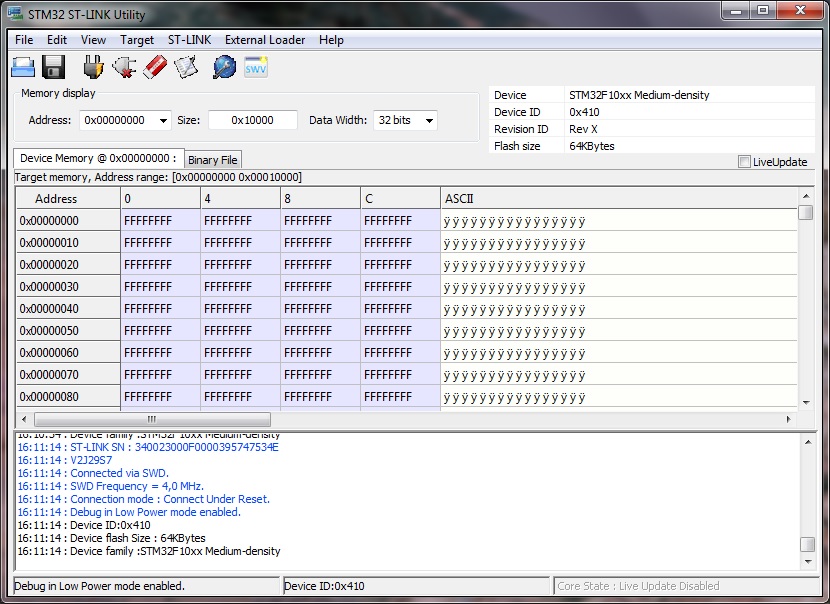Connect to target using plug icon

pos(93,67)
